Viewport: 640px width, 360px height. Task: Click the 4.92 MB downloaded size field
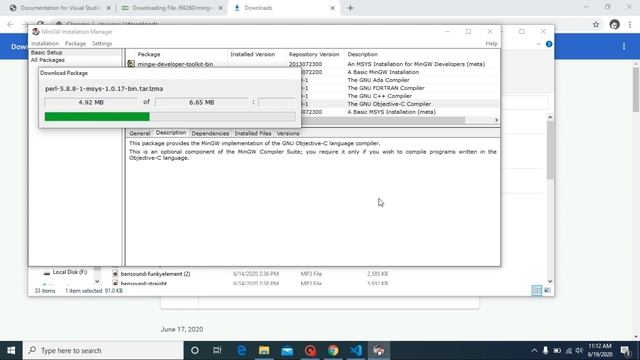(91, 102)
